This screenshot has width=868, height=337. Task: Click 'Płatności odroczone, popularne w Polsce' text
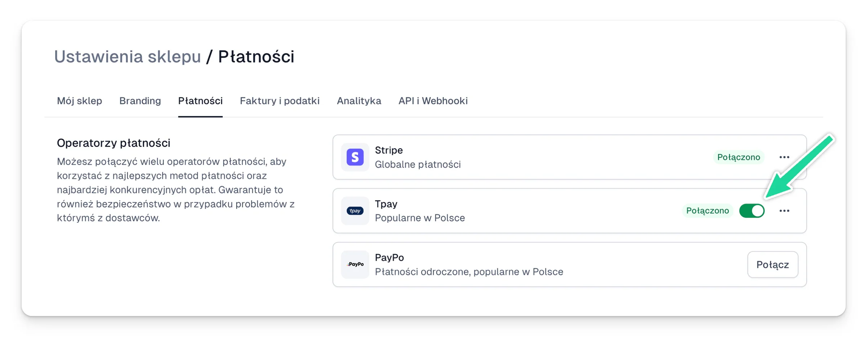(x=469, y=271)
